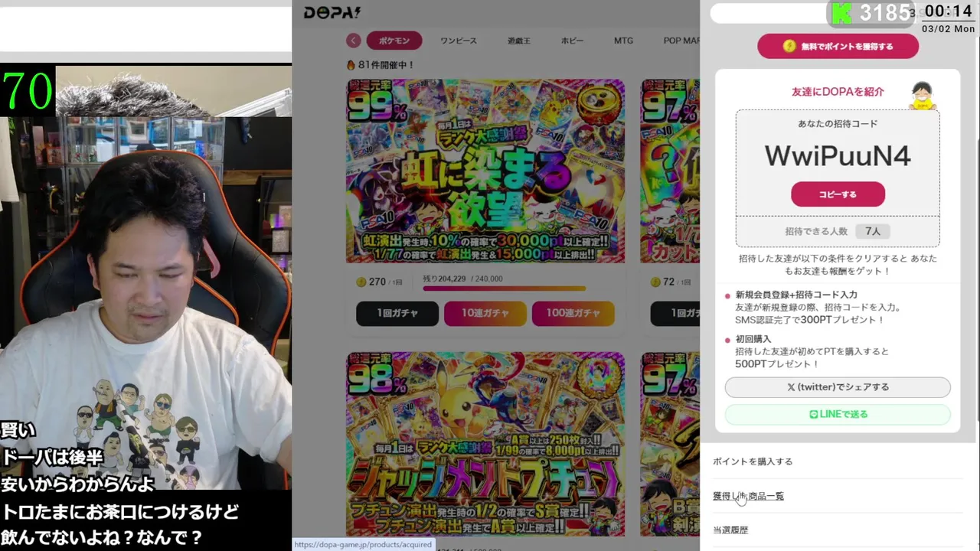
Task: Click the invite code WwiPuuN4
Action: [x=838, y=156]
